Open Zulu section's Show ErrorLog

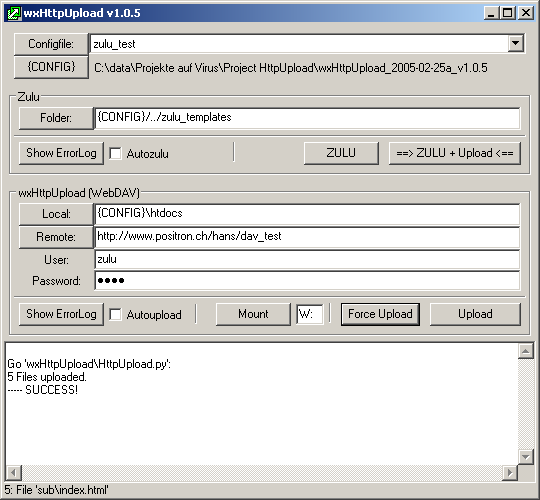tap(61, 153)
